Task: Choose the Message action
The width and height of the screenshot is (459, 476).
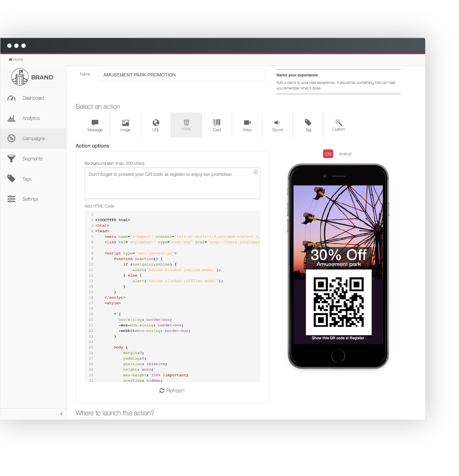Action: 95,126
